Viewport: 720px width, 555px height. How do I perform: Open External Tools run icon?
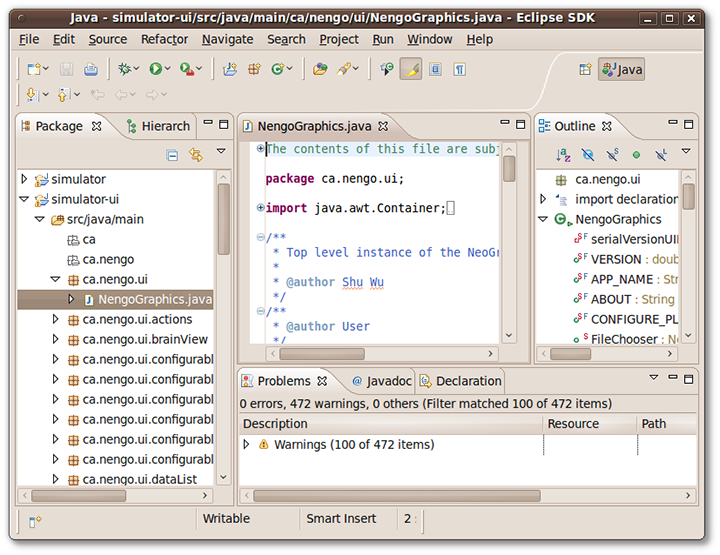187,69
